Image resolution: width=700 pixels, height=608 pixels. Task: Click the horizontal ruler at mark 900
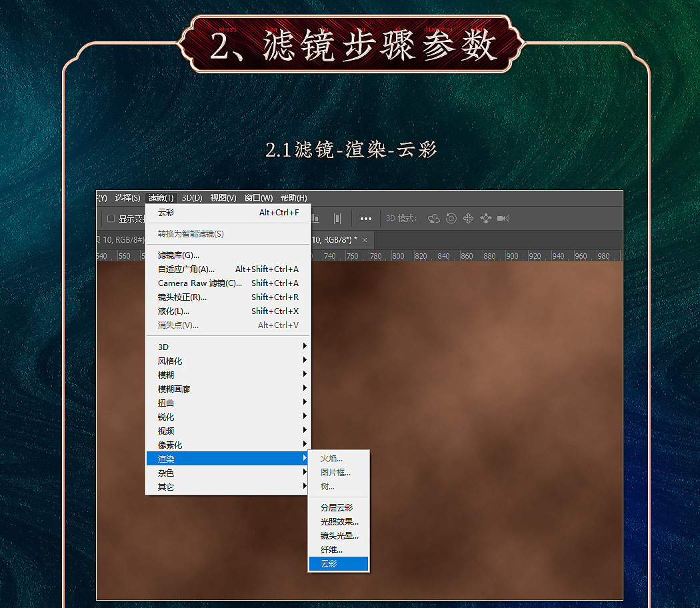point(511,256)
